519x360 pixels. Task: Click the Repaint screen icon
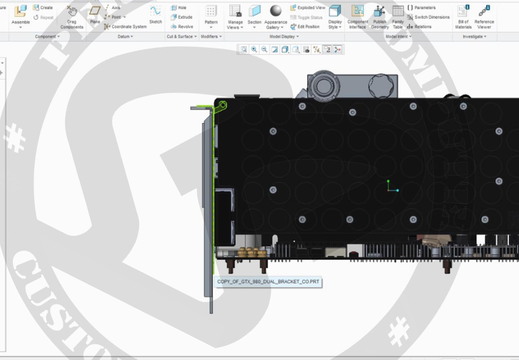click(x=275, y=50)
